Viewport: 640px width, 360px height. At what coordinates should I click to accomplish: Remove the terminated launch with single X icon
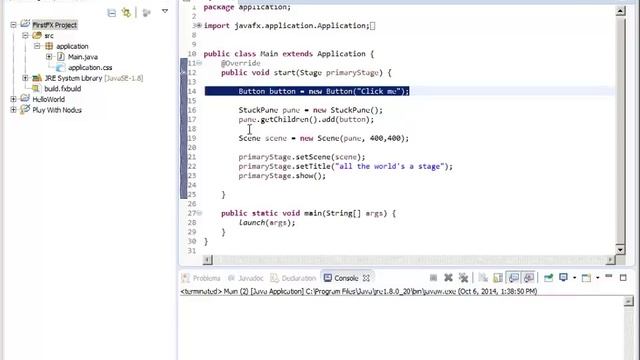click(x=448, y=278)
